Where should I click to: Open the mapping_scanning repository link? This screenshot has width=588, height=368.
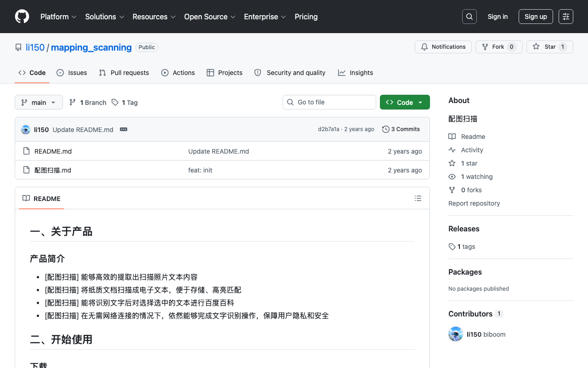point(91,47)
